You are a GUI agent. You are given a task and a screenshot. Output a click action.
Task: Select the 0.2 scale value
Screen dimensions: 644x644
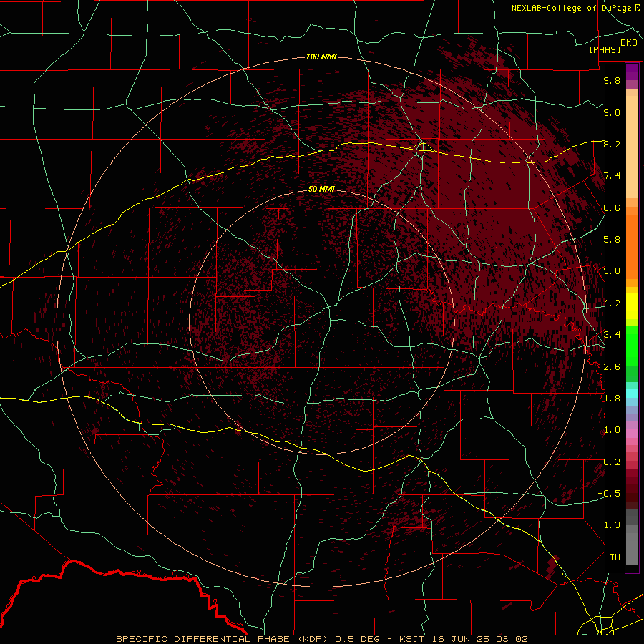(x=612, y=462)
